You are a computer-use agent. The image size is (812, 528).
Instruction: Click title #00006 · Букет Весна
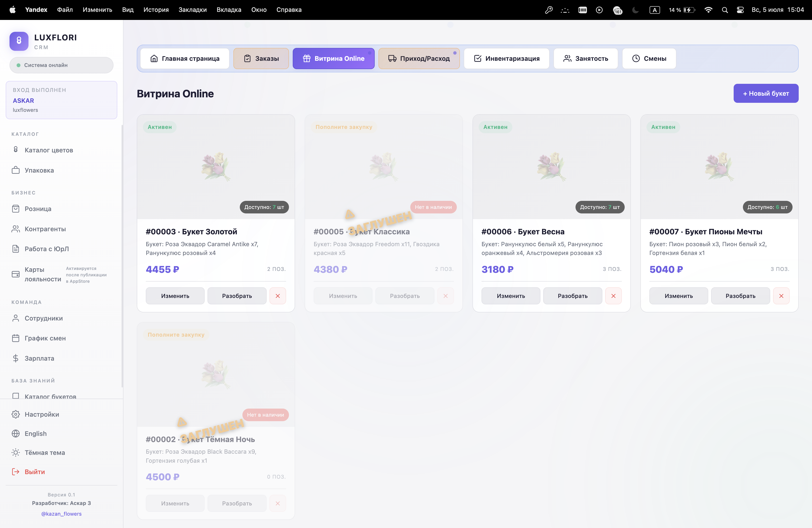[523, 232]
